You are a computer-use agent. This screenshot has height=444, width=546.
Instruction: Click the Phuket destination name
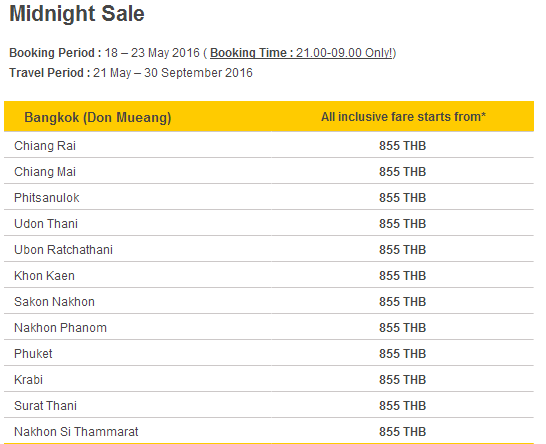click(33, 354)
